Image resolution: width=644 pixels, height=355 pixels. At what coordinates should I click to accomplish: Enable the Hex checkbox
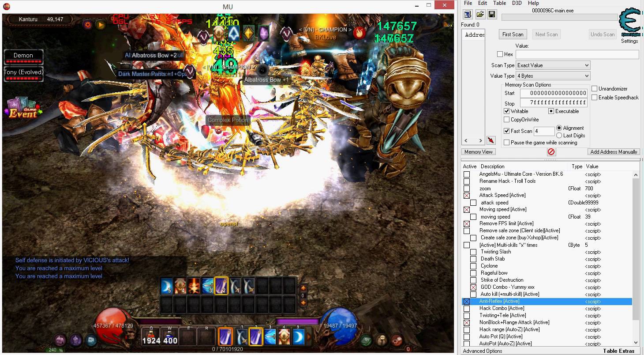(500, 54)
